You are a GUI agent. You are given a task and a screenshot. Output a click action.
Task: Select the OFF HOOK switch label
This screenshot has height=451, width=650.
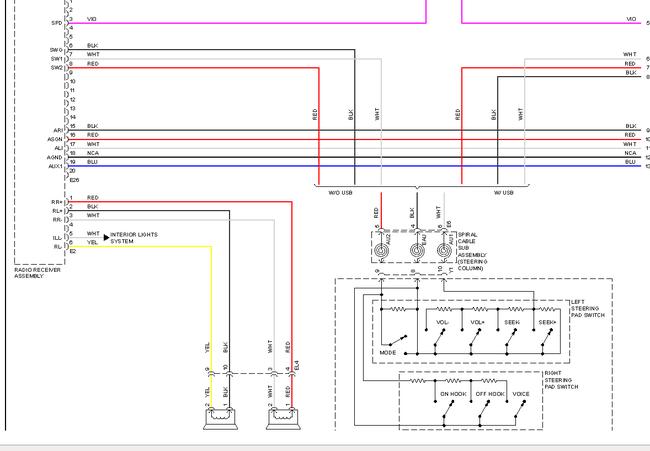(490, 394)
